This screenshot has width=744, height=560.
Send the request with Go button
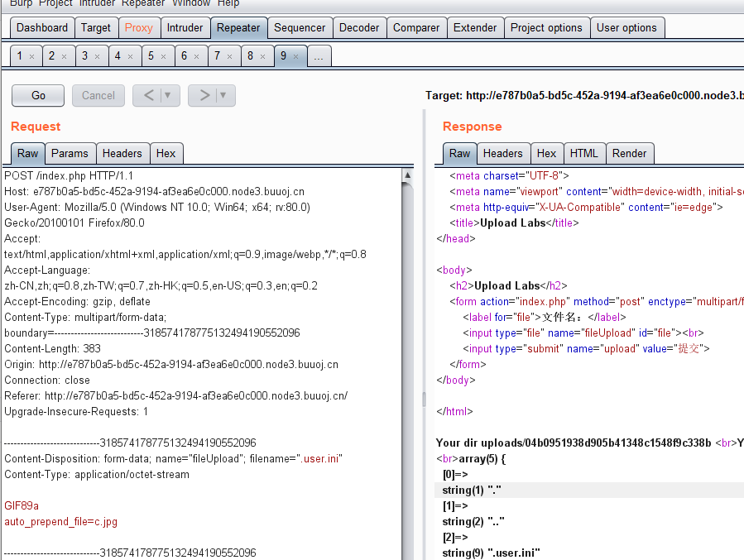pos(38,95)
